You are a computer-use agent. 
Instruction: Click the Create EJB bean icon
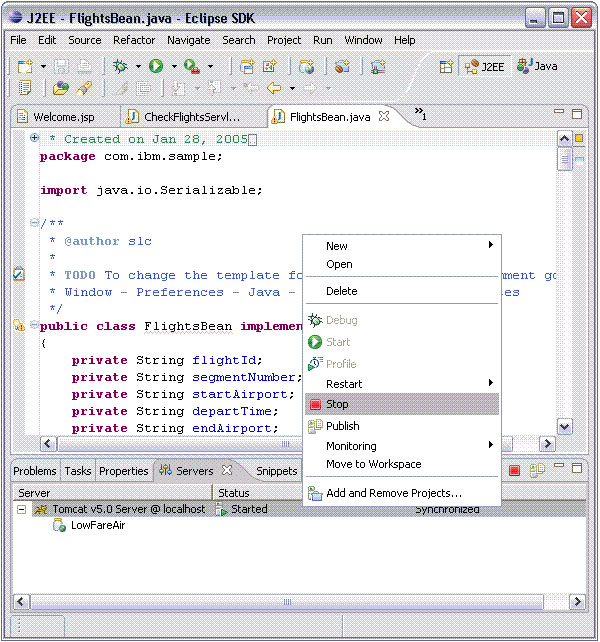click(x=342, y=66)
